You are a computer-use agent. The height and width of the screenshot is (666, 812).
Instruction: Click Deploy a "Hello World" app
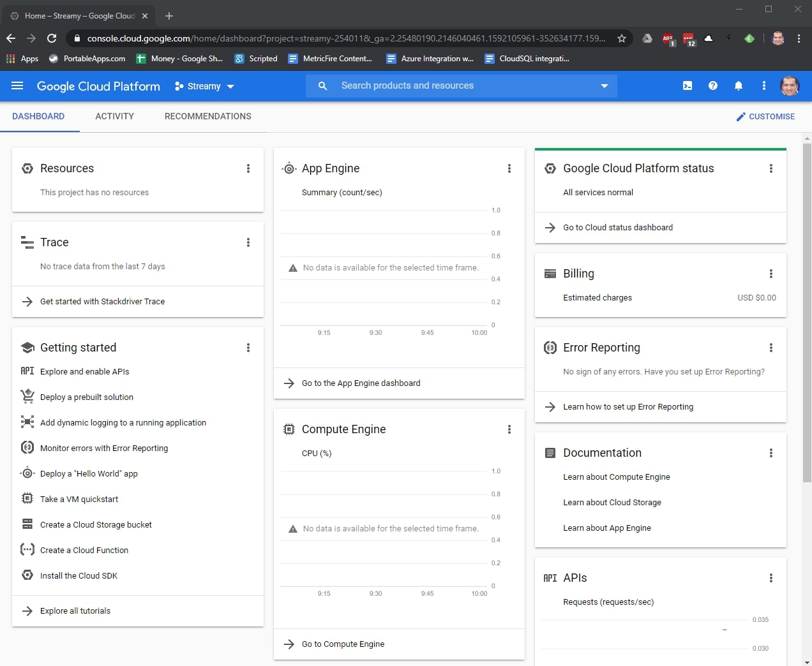click(x=89, y=474)
